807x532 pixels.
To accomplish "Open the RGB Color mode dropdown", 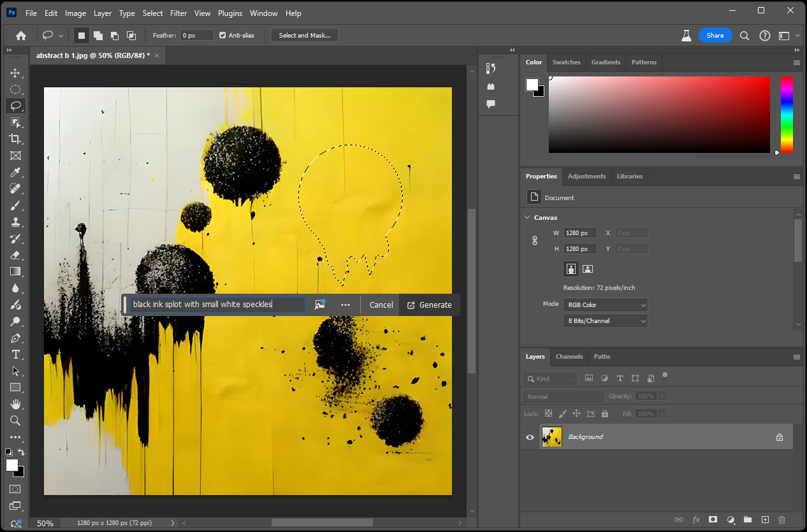I will click(605, 305).
